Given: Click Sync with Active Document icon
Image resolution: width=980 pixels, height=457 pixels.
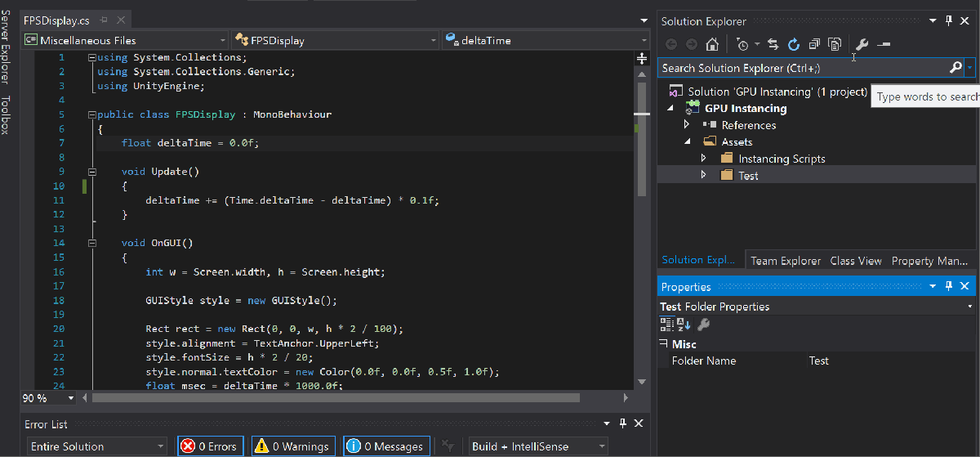Looking at the screenshot, I should 773,44.
